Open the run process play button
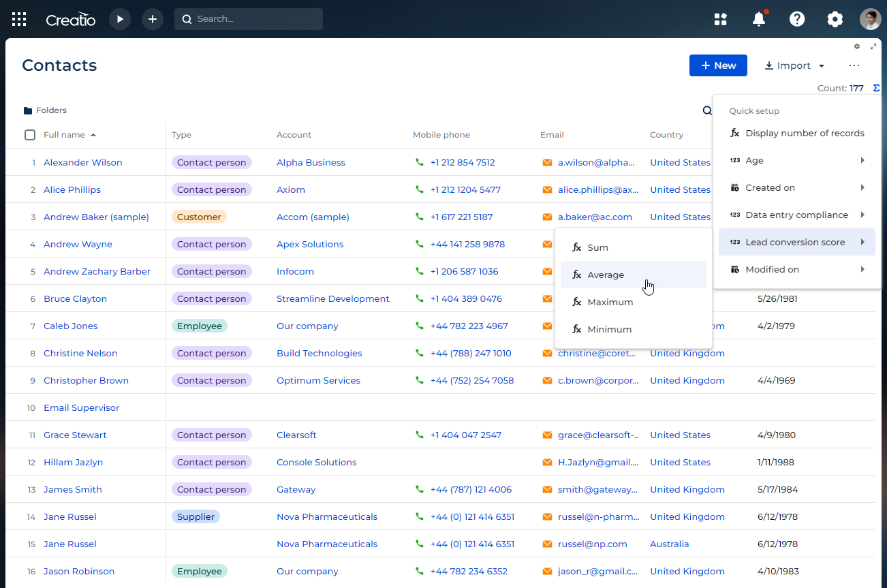Viewport: 887px width, 588px height. [x=120, y=19]
